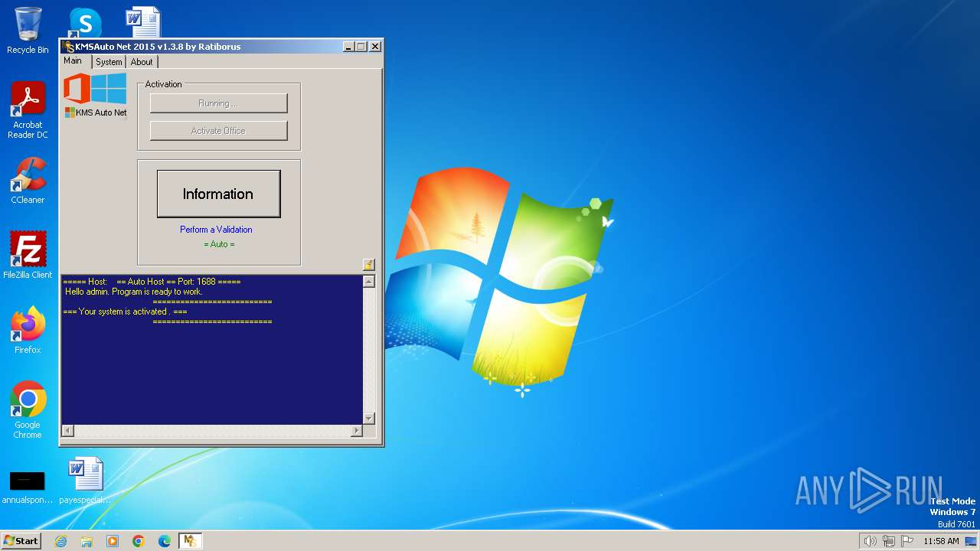The width and height of the screenshot is (980, 551).
Task: Open Windows Explorer from the taskbar
Action: tap(87, 541)
